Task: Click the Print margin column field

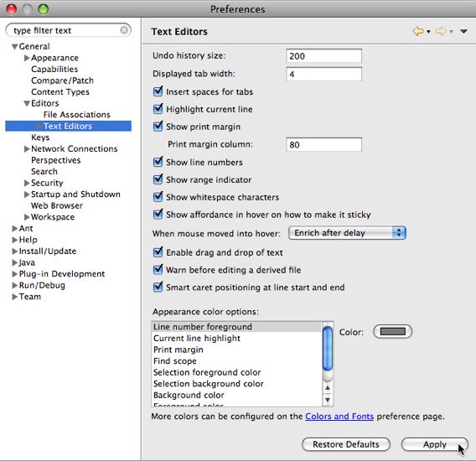Action: click(324, 144)
